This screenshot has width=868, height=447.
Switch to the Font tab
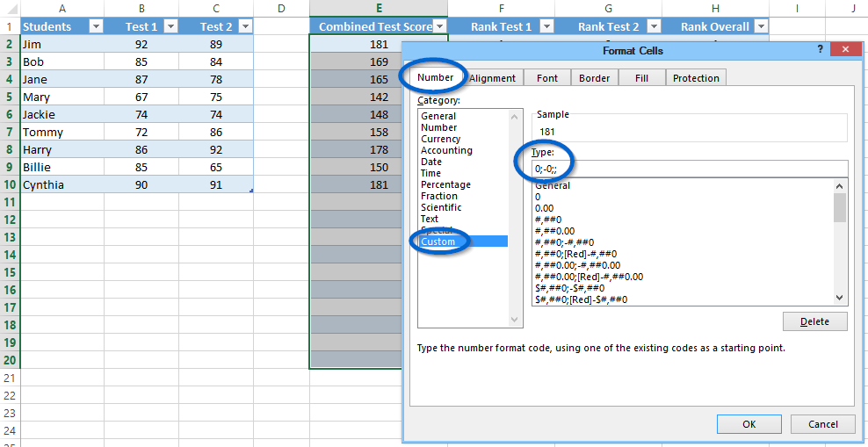[547, 78]
